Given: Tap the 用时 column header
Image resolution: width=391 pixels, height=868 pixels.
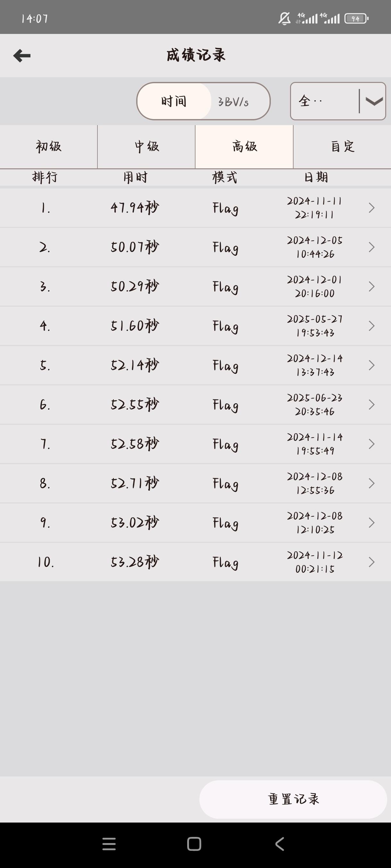Looking at the screenshot, I should click(x=135, y=177).
